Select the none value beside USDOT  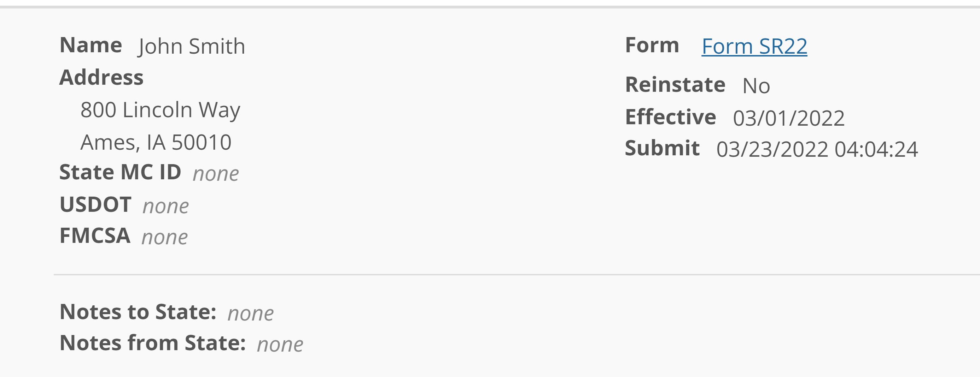coord(165,205)
